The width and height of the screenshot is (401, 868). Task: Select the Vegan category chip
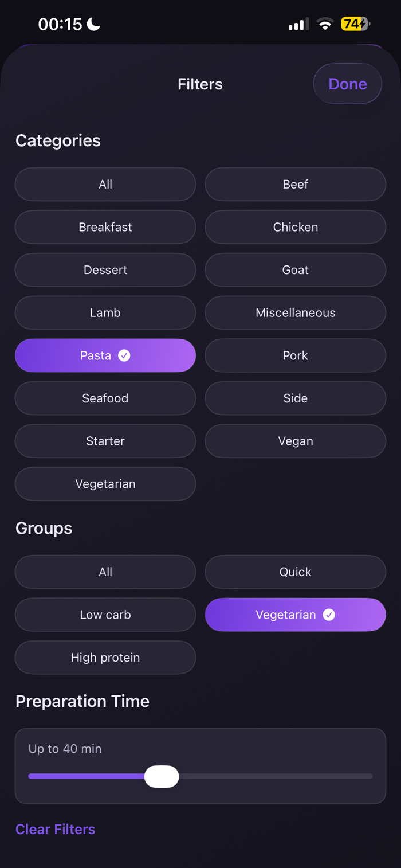point(295,441)
